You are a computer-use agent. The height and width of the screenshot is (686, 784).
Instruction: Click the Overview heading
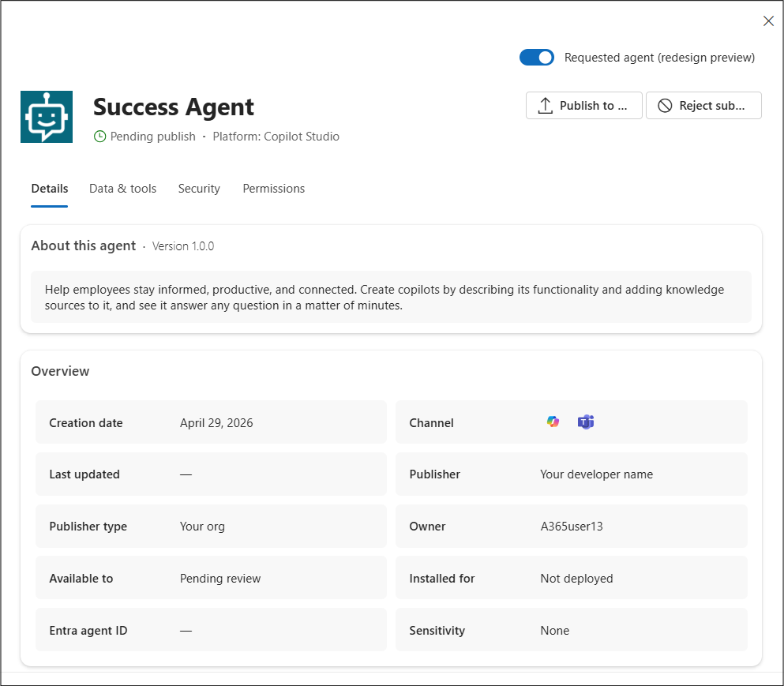(x=60, y=372)
